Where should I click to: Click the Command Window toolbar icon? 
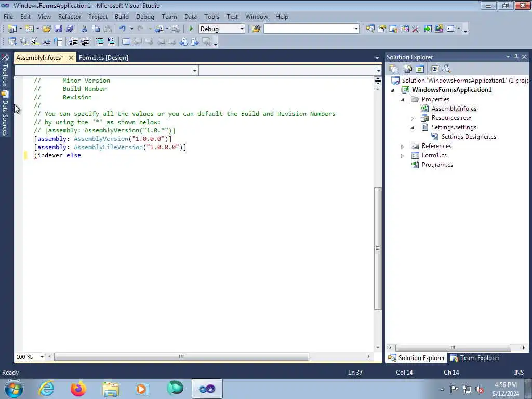pyautogui.click(x=450, y=29)
